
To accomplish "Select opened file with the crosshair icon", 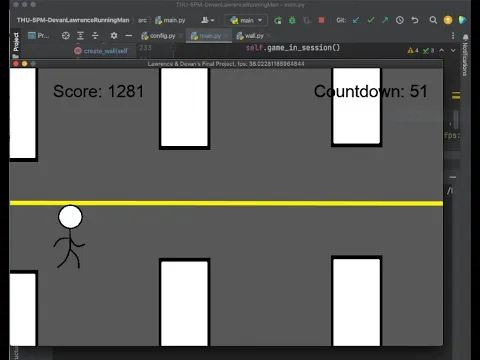I will coord(66,36).
